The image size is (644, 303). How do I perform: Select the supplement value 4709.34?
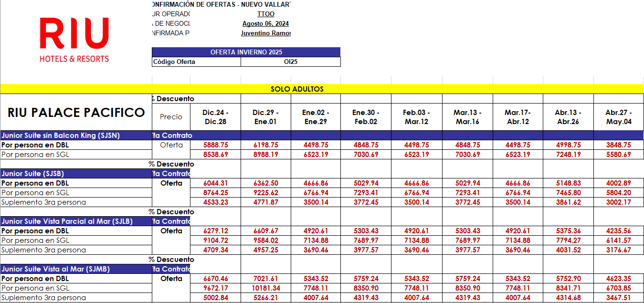215,250
